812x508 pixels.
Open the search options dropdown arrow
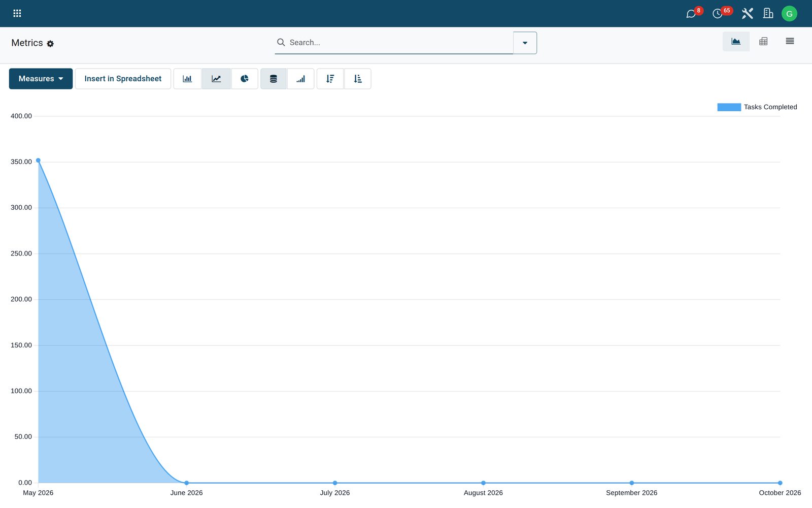coord(525,43)
